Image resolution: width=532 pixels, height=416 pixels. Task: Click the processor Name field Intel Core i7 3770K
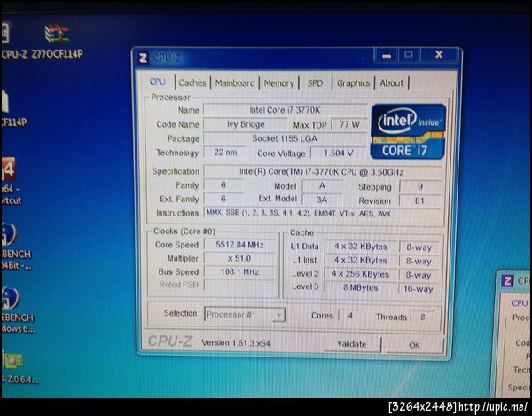coord(285,110)
